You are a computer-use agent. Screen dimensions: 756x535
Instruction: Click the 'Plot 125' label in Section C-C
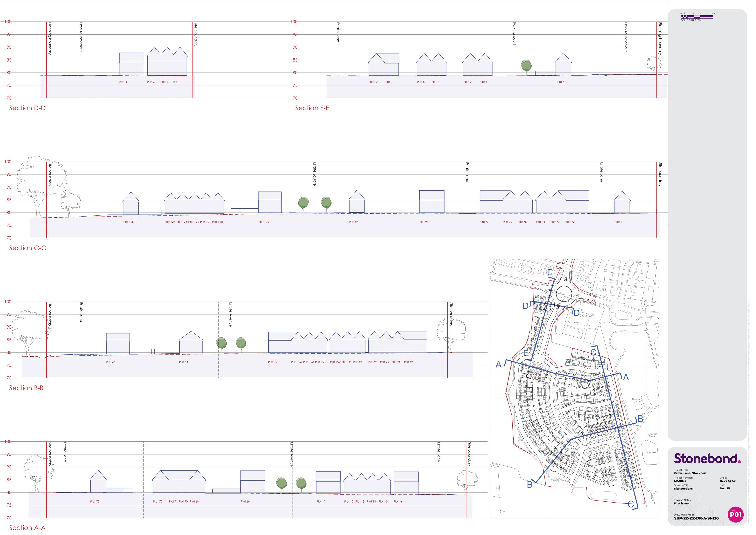[128, 222]
